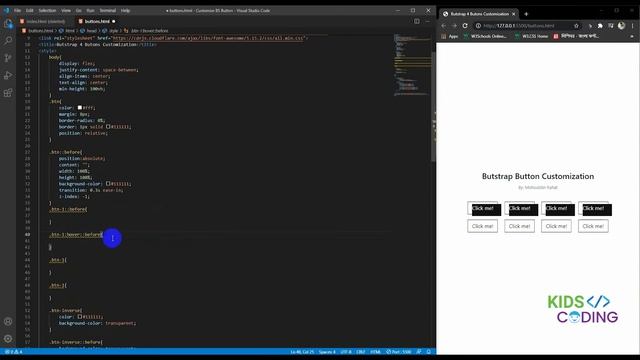The image size is (640, 360).
Task: Click the border color swatch in .btn rule
Action: pyautogui.click(x=108, y=127)
